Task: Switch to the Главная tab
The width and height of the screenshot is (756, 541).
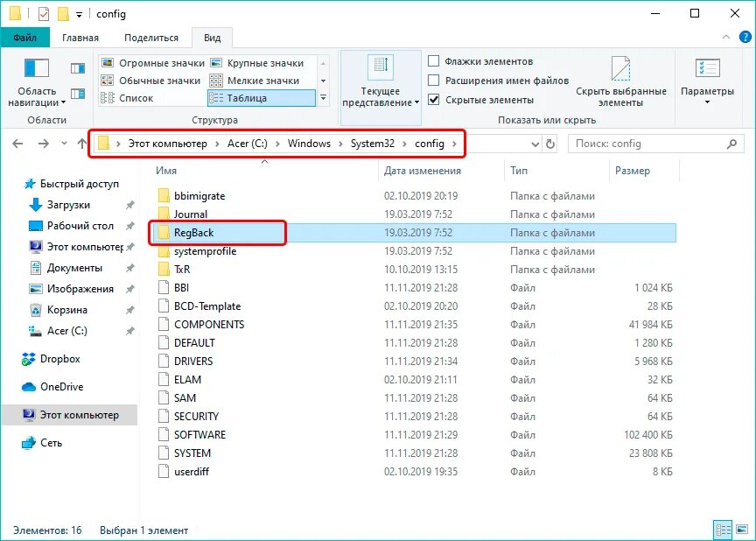Action: pos(80,38)
